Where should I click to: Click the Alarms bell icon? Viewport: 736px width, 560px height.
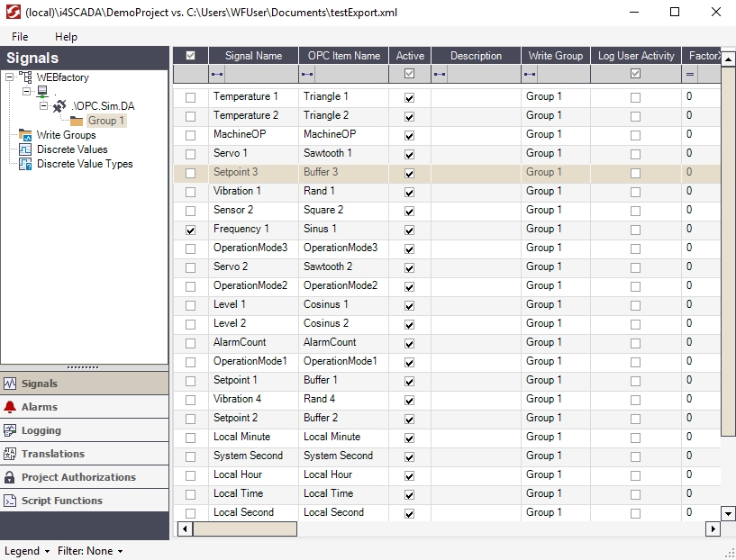pyautogui.click(x=10, y=407)
